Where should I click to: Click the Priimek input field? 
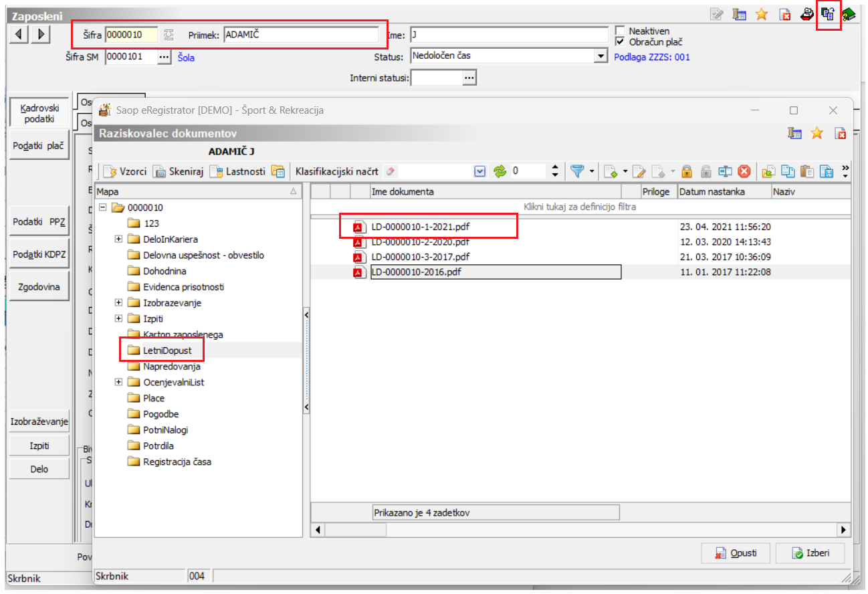pos(302,35)
